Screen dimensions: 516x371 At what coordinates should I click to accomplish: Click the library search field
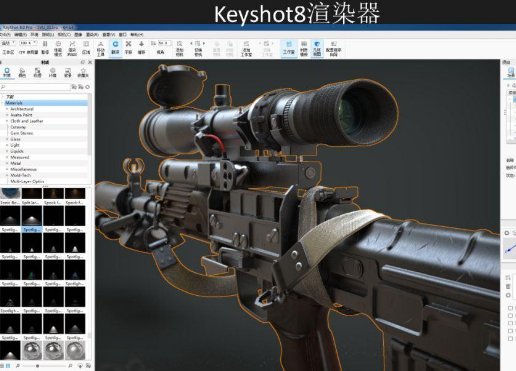click(x=36, y=87)
